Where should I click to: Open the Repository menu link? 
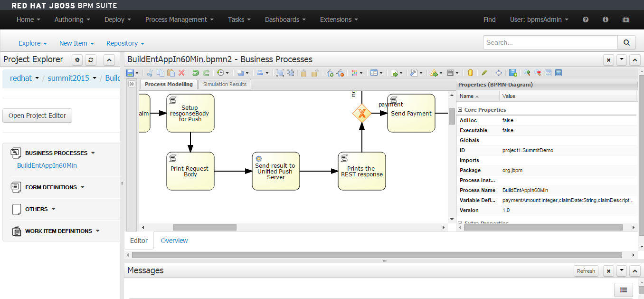click(125, 43)
